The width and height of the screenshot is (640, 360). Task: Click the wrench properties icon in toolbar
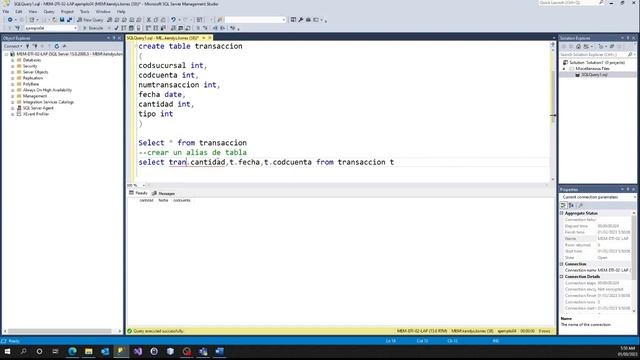click(301, 20)
